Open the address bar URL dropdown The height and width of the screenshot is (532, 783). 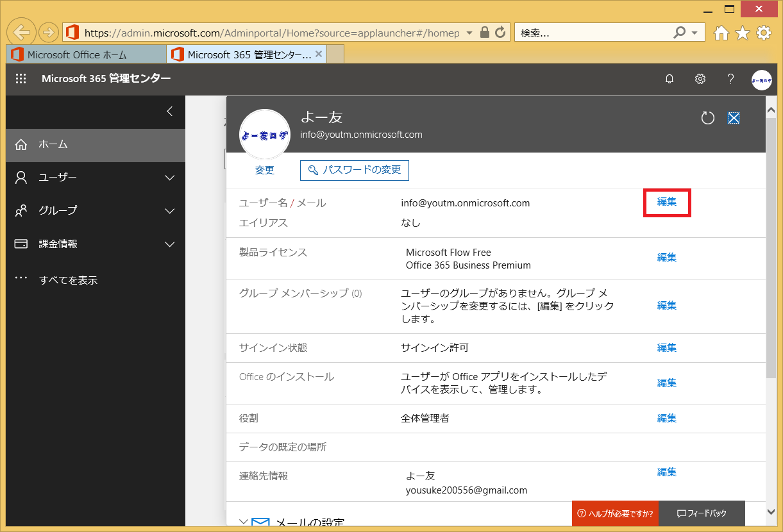click(469, 33)
